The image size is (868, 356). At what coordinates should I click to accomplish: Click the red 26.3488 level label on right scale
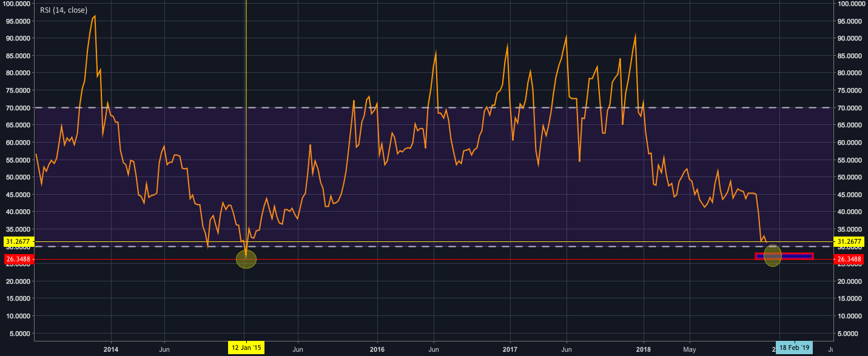click(x=850, y=258)
